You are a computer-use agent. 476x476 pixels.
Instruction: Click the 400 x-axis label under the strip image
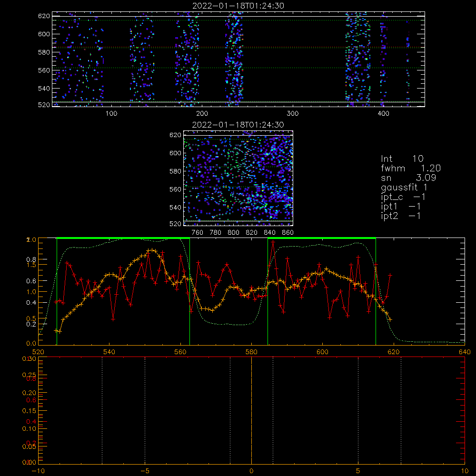point(383,114)
